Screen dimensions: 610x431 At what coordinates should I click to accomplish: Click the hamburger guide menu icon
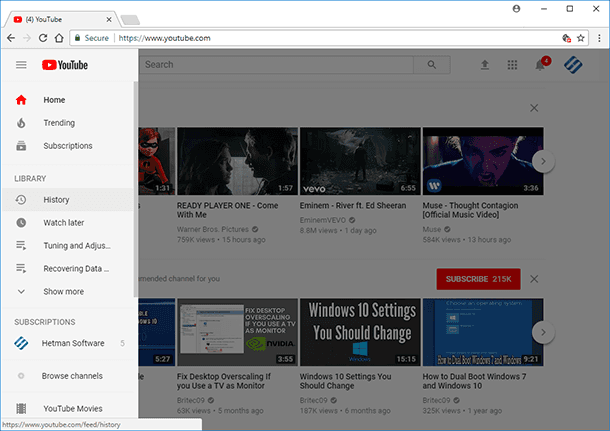(21, 65)
